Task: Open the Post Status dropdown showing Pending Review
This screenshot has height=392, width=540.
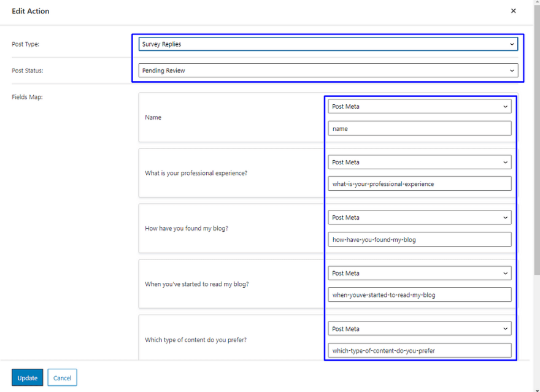Action: 328,71
